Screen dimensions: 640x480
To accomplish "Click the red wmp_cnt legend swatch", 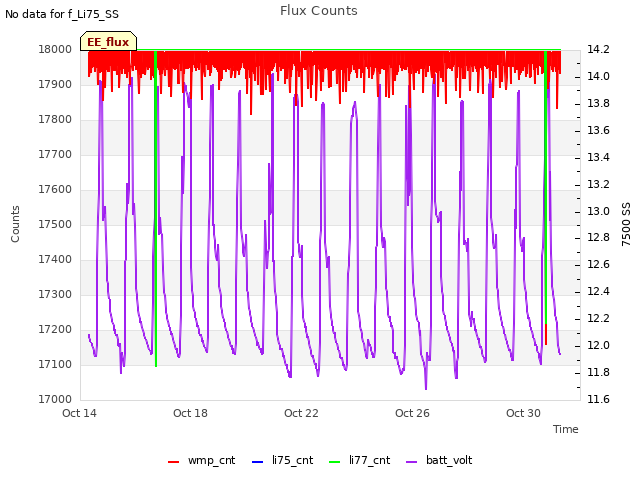I will click(x=173, y=462).
